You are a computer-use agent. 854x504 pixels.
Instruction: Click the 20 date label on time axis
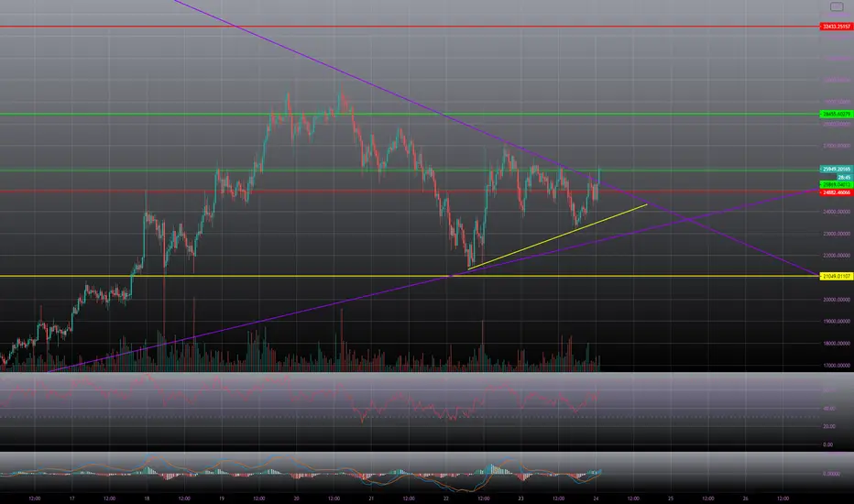296,498
